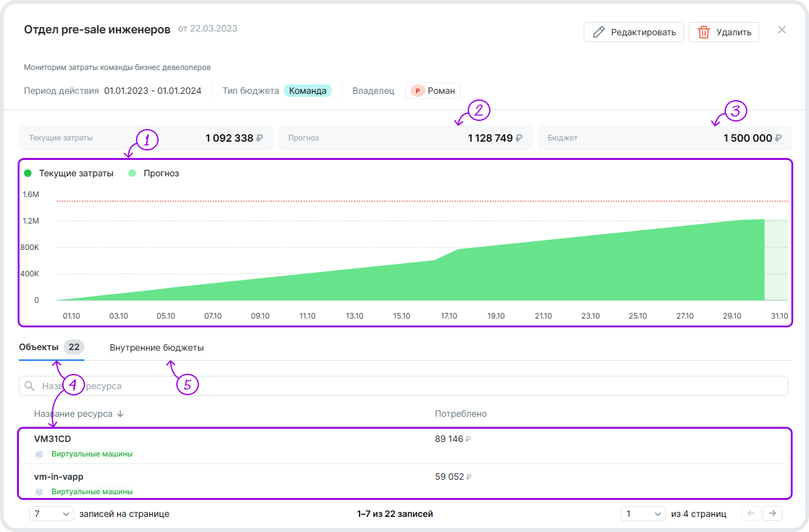Click the virtual machine icon under vm-in-vapp

[x=39, y=492]
